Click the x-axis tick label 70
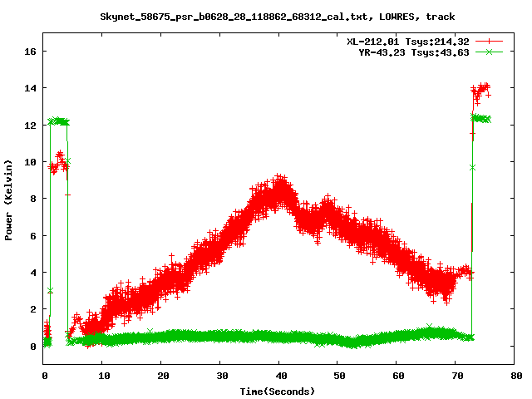 [x=458, y=376]
